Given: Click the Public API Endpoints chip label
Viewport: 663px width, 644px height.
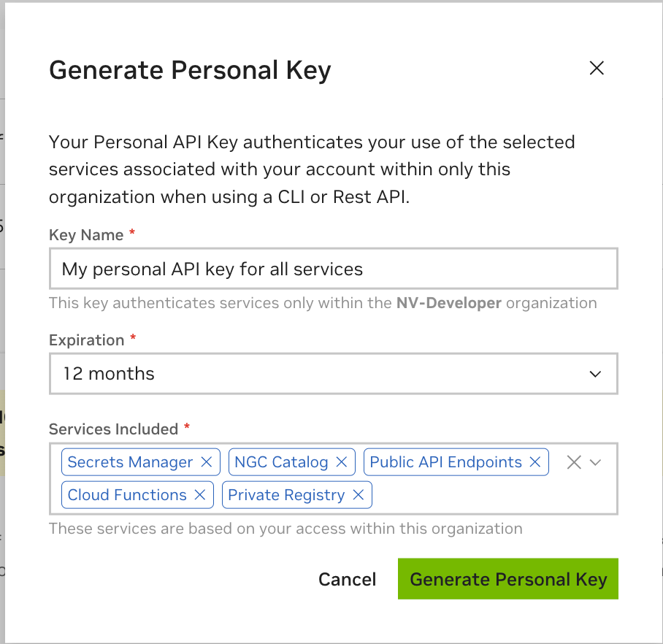Looking at the screenshot, I should coord(445,462).
